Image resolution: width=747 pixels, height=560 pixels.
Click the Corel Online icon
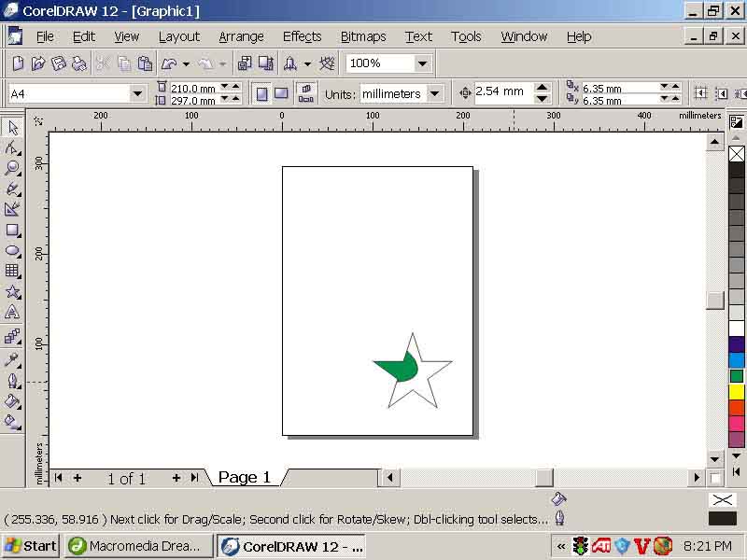click(328, 63)
